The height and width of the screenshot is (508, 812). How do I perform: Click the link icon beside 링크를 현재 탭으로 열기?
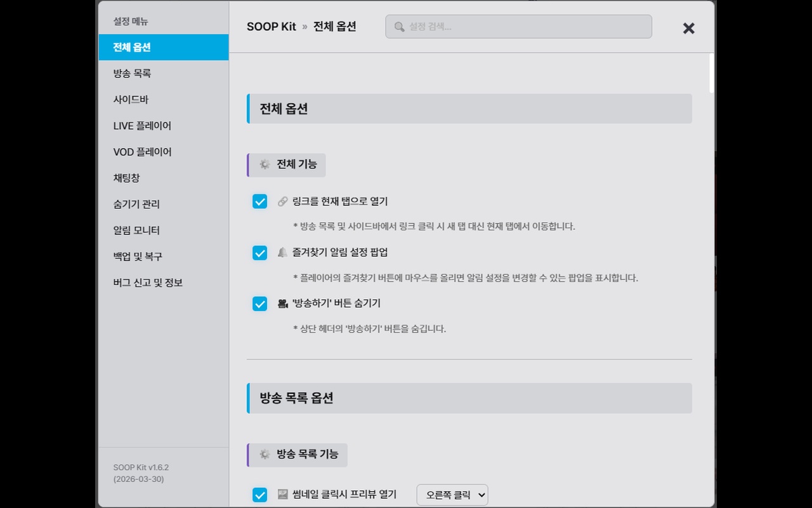(x=283, y=202)
